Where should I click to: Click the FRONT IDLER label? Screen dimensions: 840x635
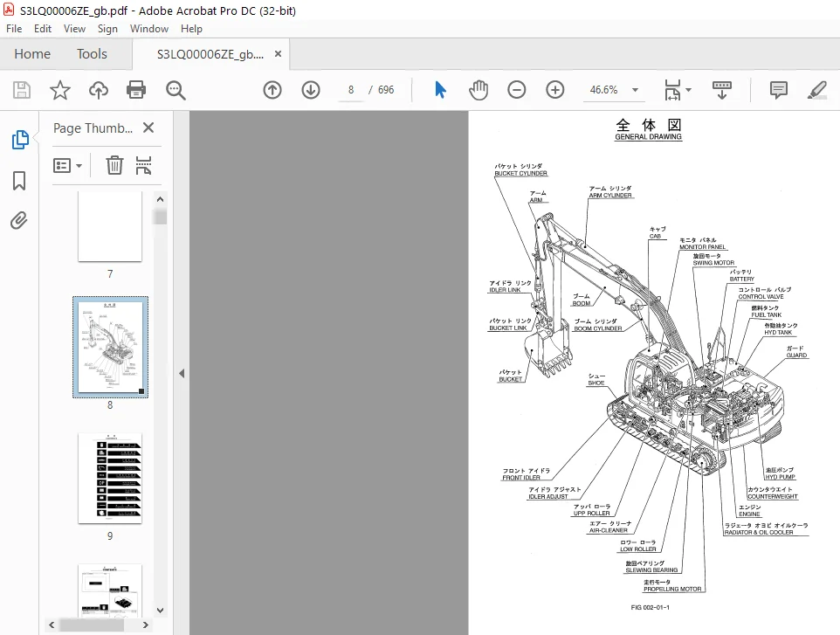coord(520,478)
